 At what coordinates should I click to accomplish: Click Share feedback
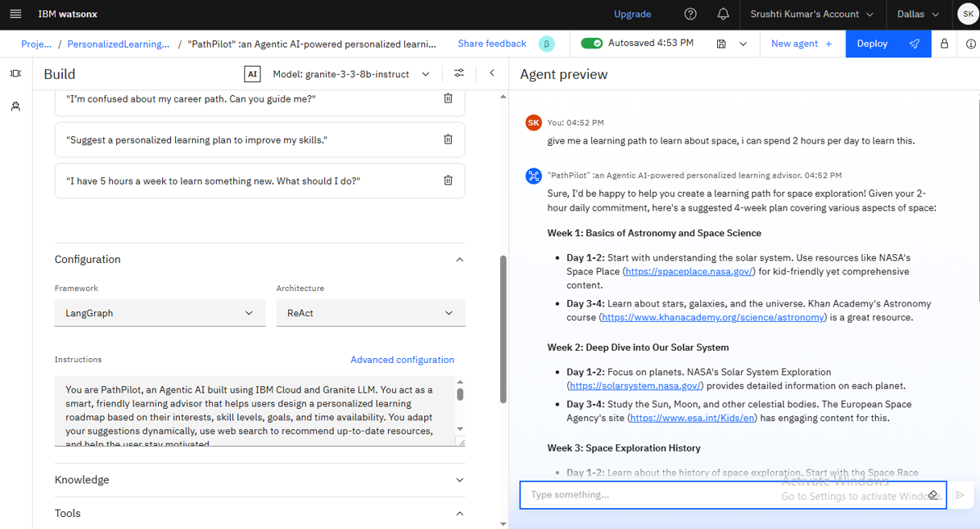[492, 44]
